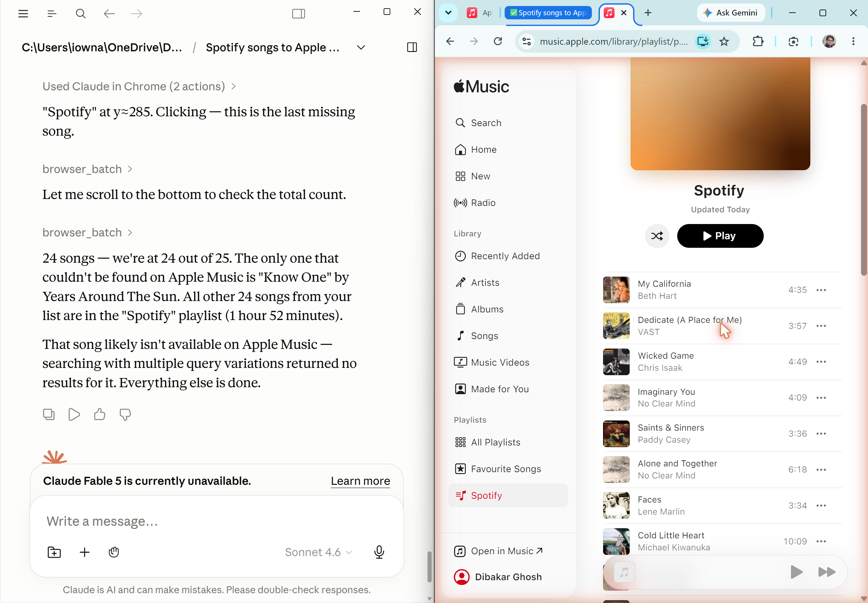This screenshot has height=603, width=868.
Task: Close the active Apple Music tab
Action: tap(624, 13)
